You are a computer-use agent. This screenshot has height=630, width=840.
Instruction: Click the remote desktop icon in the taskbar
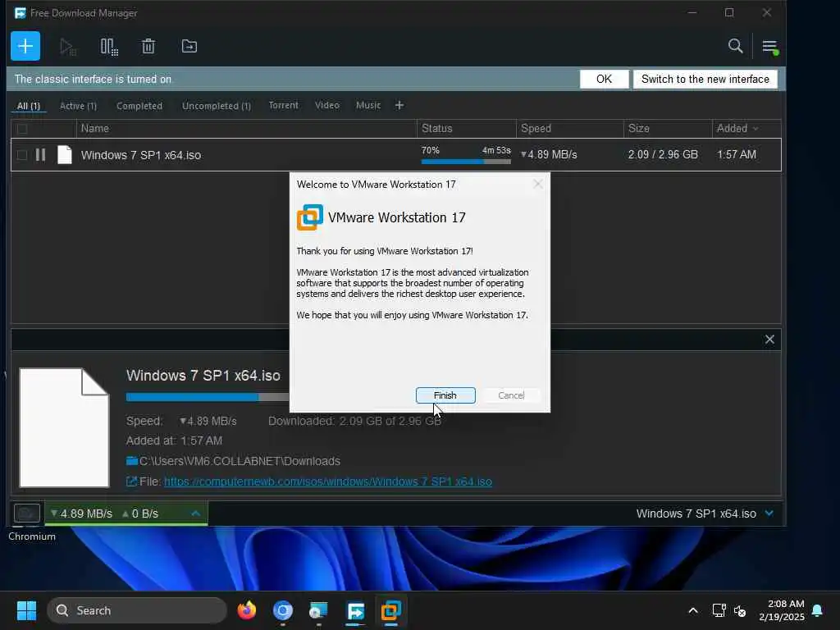click(x=319, y=610)
